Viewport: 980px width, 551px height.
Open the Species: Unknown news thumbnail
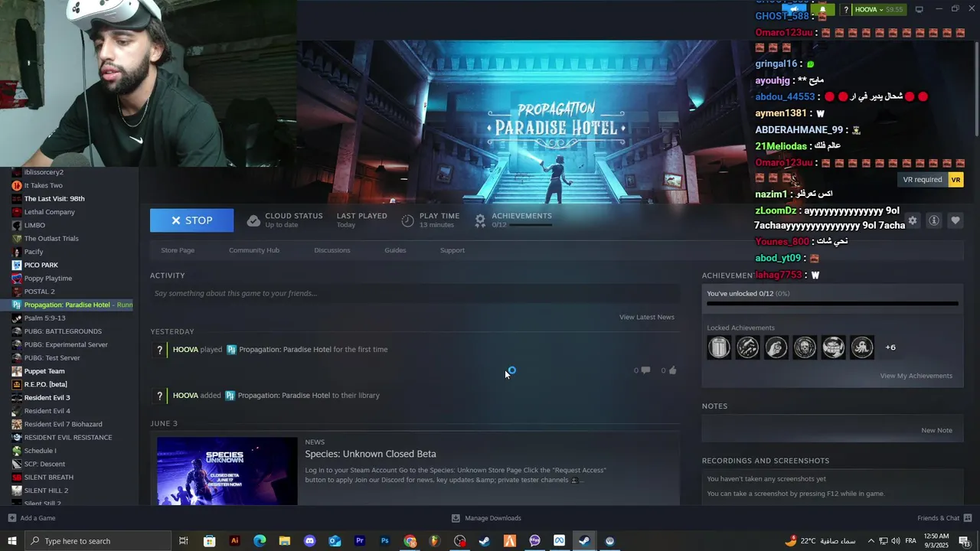click(227, 471)
